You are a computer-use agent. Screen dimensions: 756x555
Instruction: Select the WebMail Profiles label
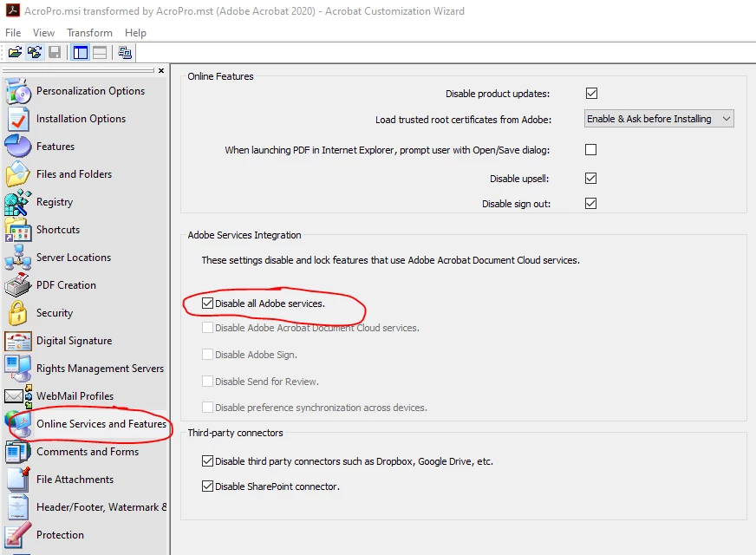click(x=75, y=396)
